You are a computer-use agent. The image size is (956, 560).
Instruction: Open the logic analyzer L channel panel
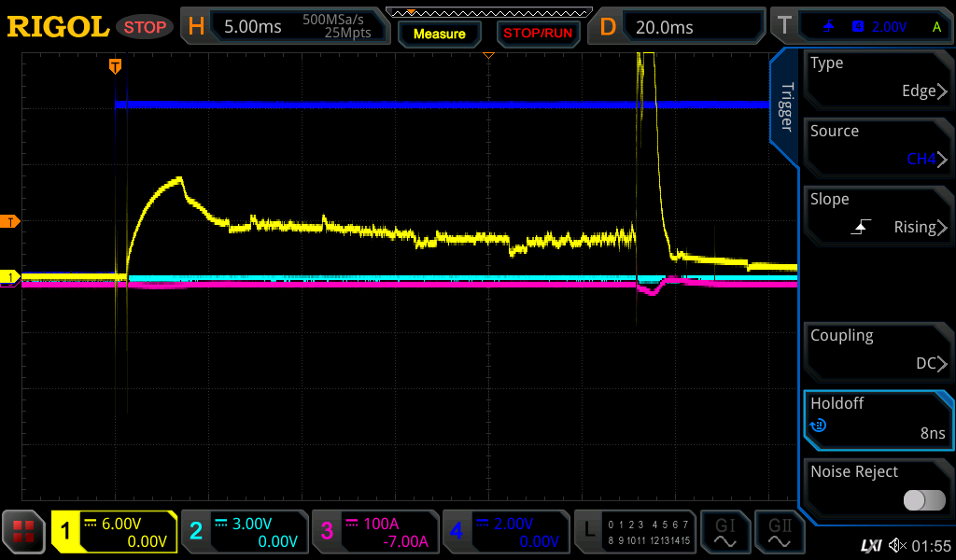(635, 532)
